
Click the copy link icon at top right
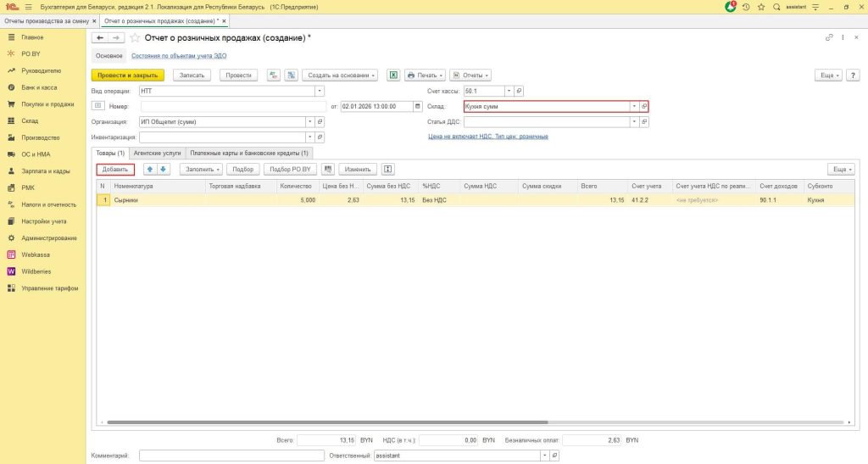pyautogui.click(x=828, y=38)
